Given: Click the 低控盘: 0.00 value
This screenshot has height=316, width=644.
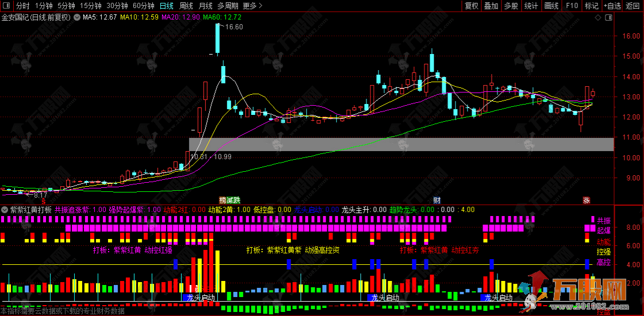Looking at the screenshot, I should [x=272, y=210].
